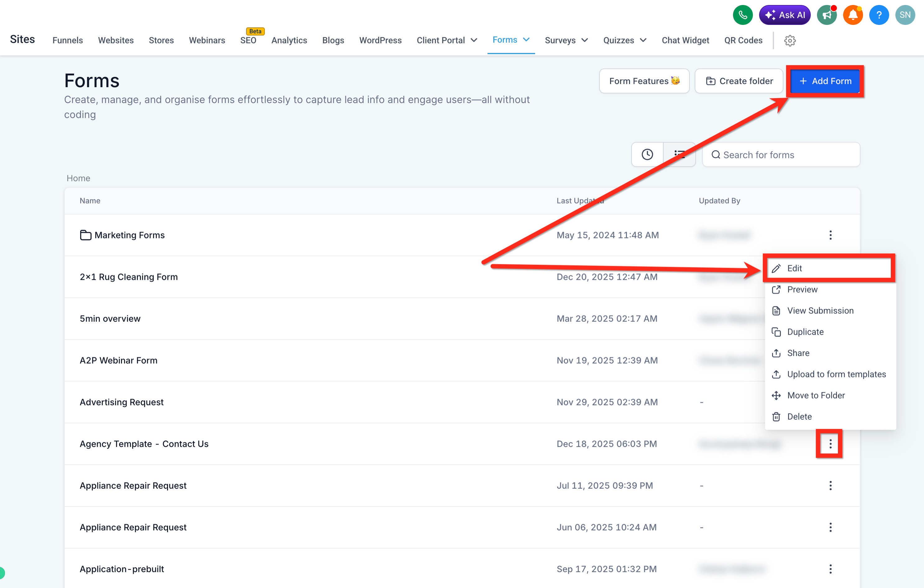924x588 pixels.
Task: Open the Application-prebuilt form
Action: point(122,569)
